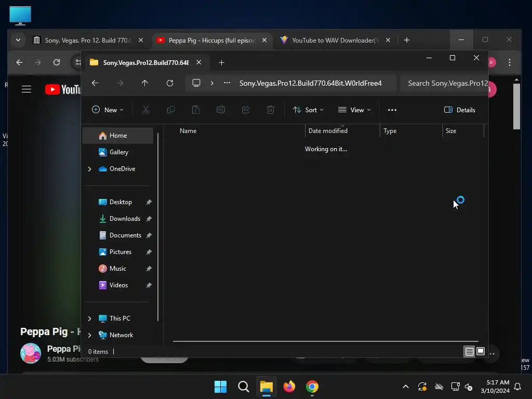The width and height of the screenshot is (532, 399).
Task: Click the Cut scissors icon
Action: [x=146, y=110]
